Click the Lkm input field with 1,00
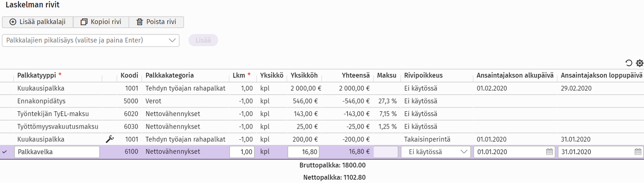644x183 pixels. [x=242, y=152]
